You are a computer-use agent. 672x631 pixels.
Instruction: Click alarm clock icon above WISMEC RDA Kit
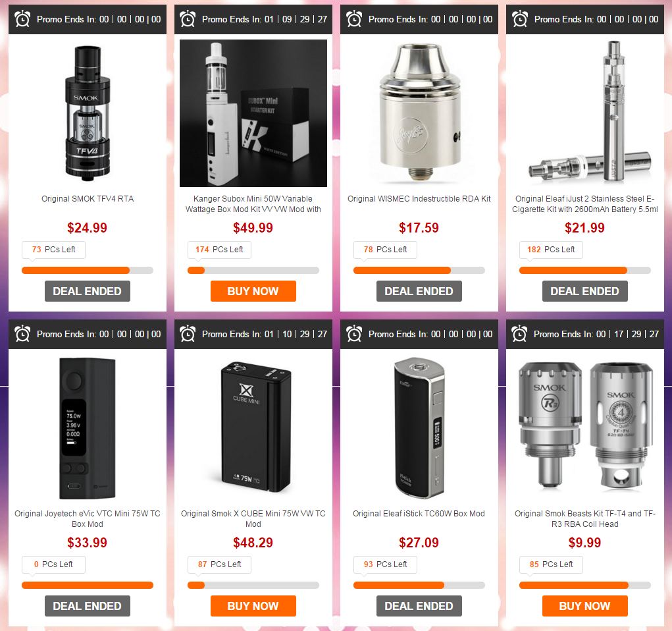pos(354,19)
